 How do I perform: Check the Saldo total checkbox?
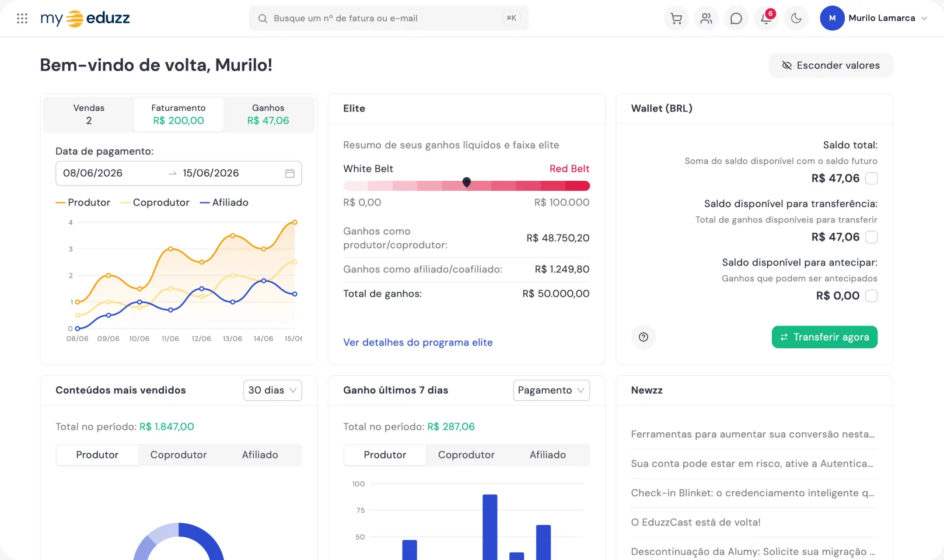871,178
